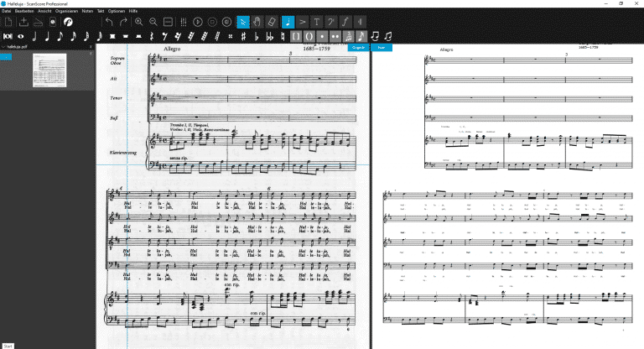Toggle the square brackets button
This screenshot has width=644, height=349.
tap(296, 37)
